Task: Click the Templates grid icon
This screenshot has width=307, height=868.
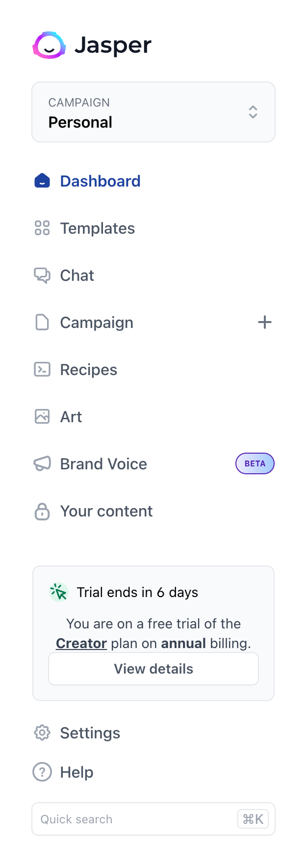Action: [42, 228]
